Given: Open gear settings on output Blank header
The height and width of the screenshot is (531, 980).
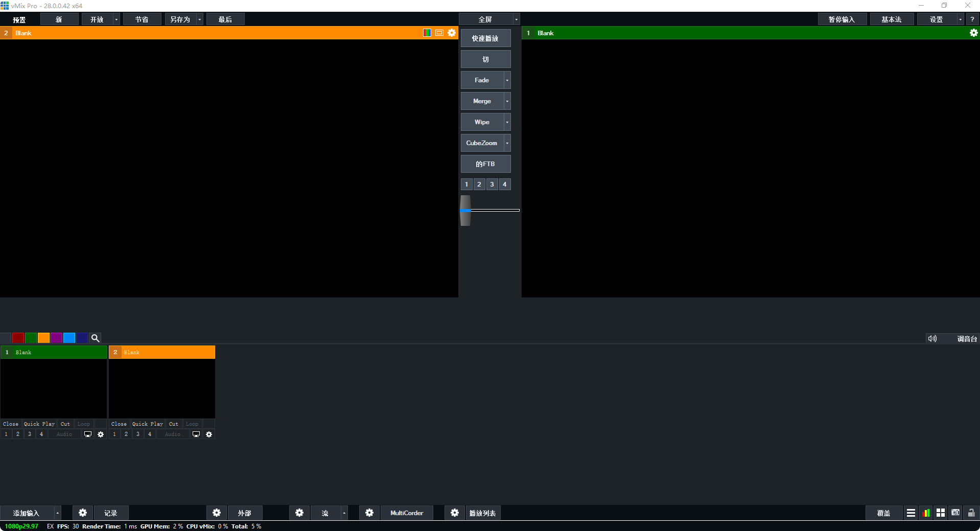Looking at the screenshot, I should pos(973,33).
